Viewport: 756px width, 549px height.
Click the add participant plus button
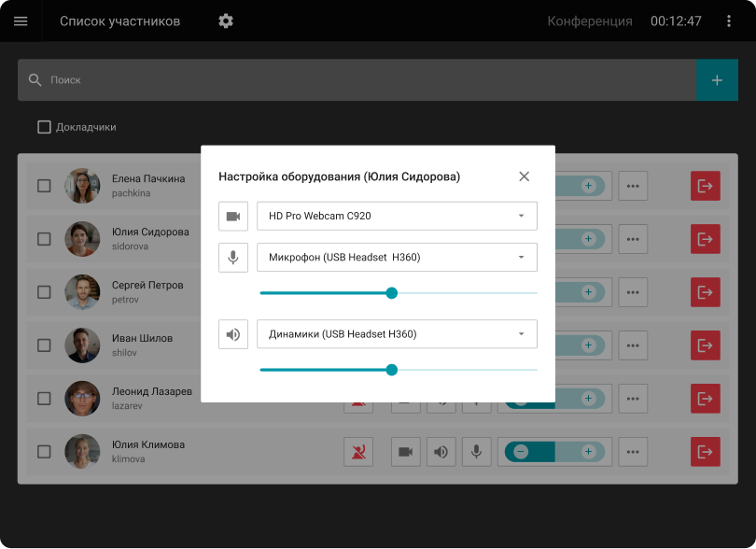[x=717, y=80]
